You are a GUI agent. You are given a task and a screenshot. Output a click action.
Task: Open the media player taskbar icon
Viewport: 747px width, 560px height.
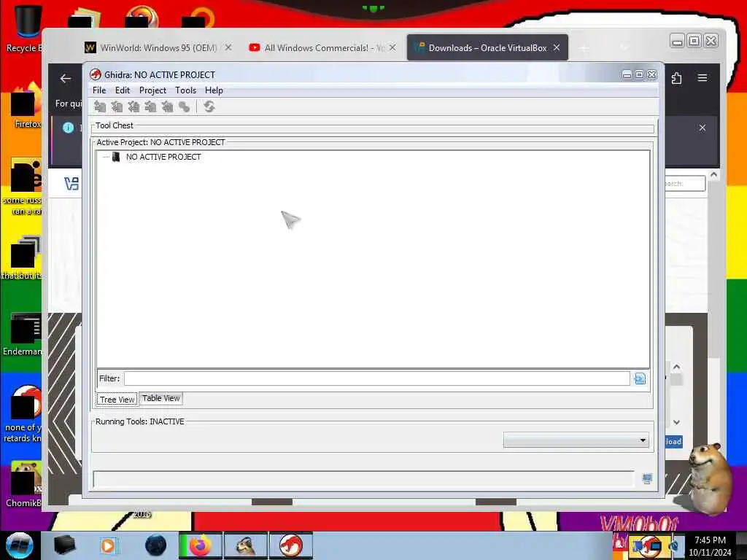tap(108, 545)
